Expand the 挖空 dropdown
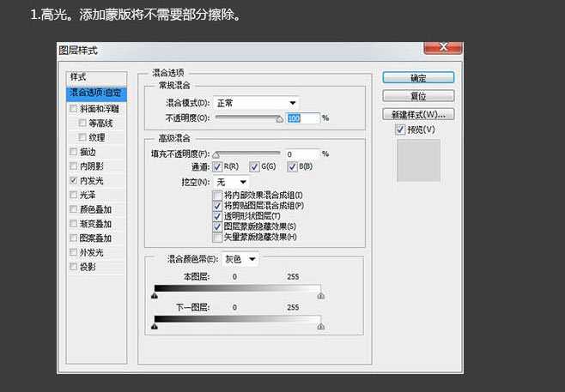The height and width of the screenshot is (392, 565). pos(230,182)
